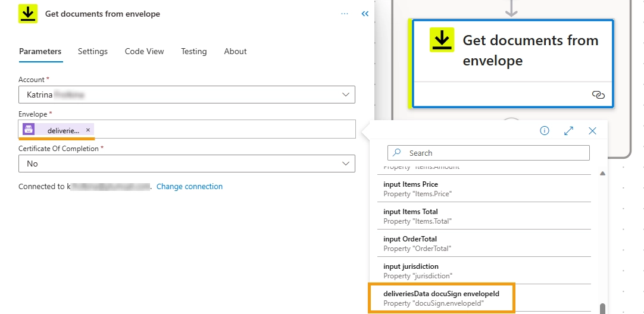This screenshot has height=314, width=644.
Task: Select the Get documents from envelope card
Action: (x=512, y=64)
